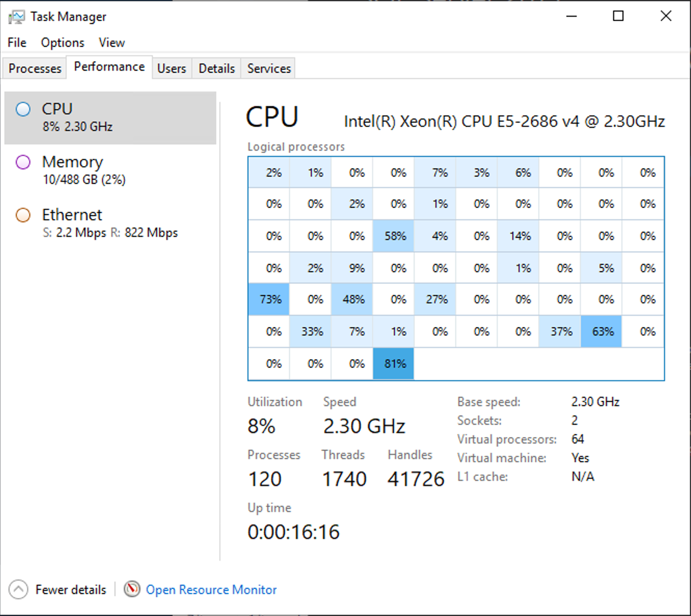Viewport: 691px width, 616px height.
Task: Click the Task Manager app icon in title bar
Action: click(x=16, y=17)
